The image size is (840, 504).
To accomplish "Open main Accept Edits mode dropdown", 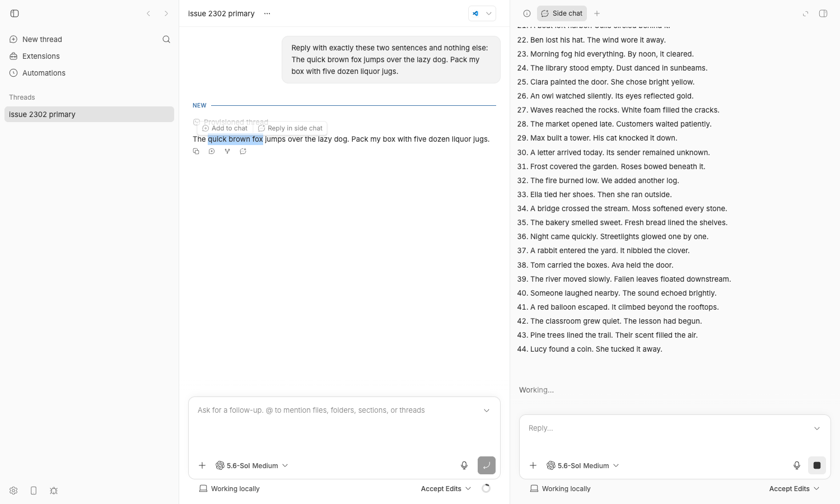I will [x=446, y=489].
